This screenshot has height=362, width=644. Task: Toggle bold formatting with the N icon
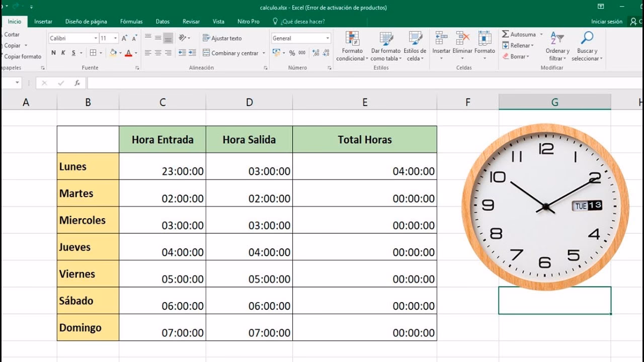click(54, 52)
